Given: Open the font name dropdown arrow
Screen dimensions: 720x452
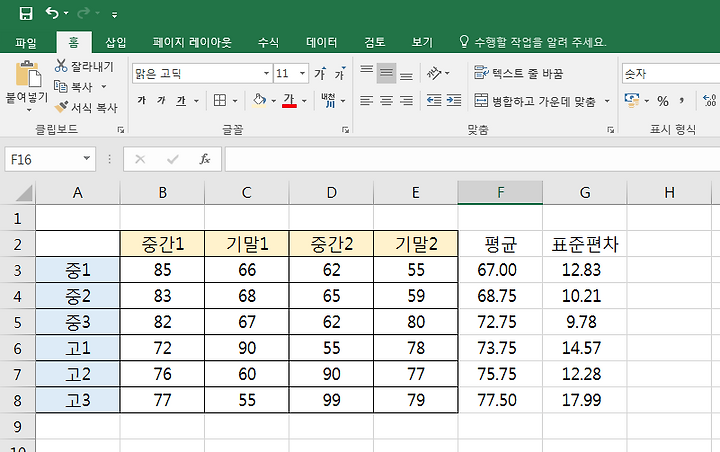Looking at the screenshot, I should (x=266, y=73).
